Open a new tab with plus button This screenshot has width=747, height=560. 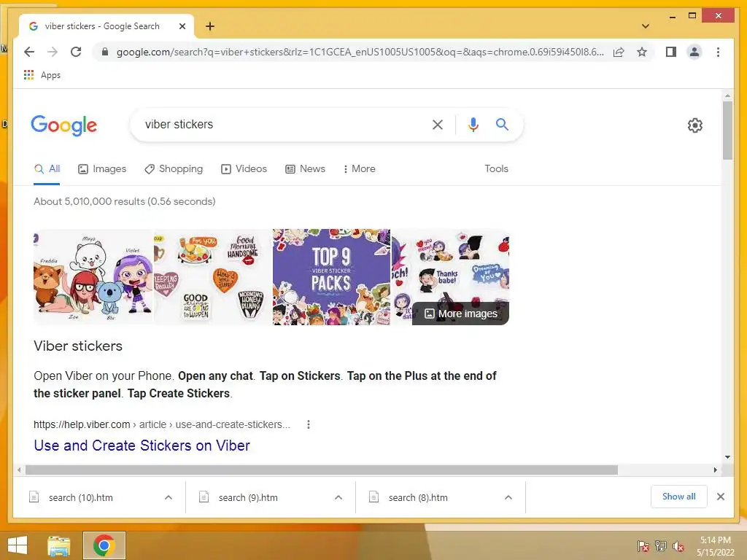[x=210, y=26]
